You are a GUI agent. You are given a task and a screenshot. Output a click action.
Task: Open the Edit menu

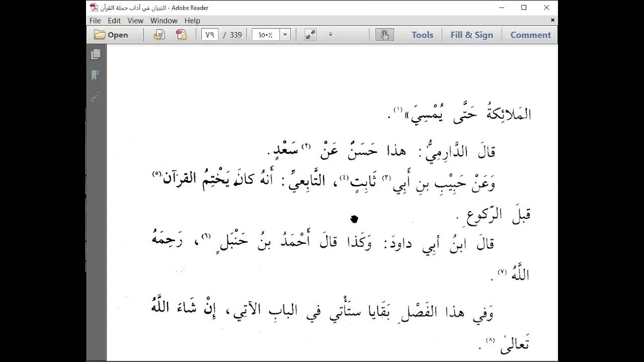click(114, 21)
